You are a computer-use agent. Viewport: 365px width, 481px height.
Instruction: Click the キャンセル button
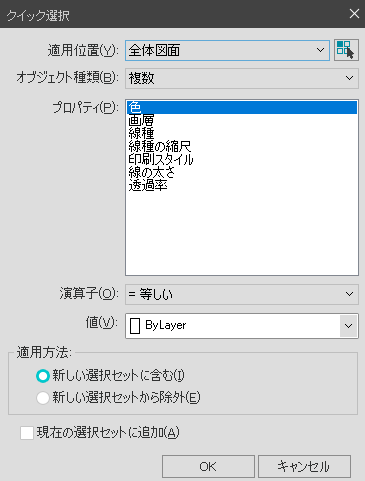pos(304,466)
